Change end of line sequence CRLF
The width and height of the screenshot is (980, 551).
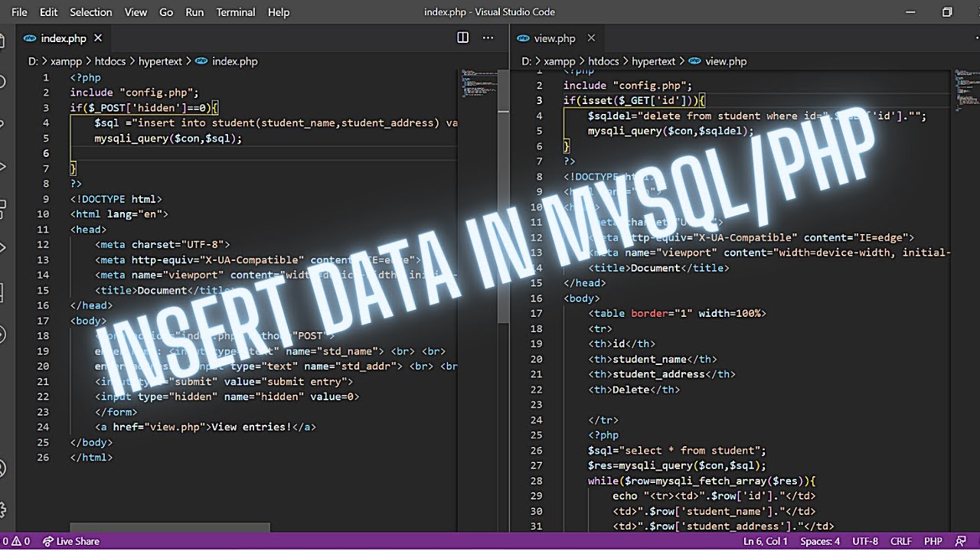[x=901, y=541]
